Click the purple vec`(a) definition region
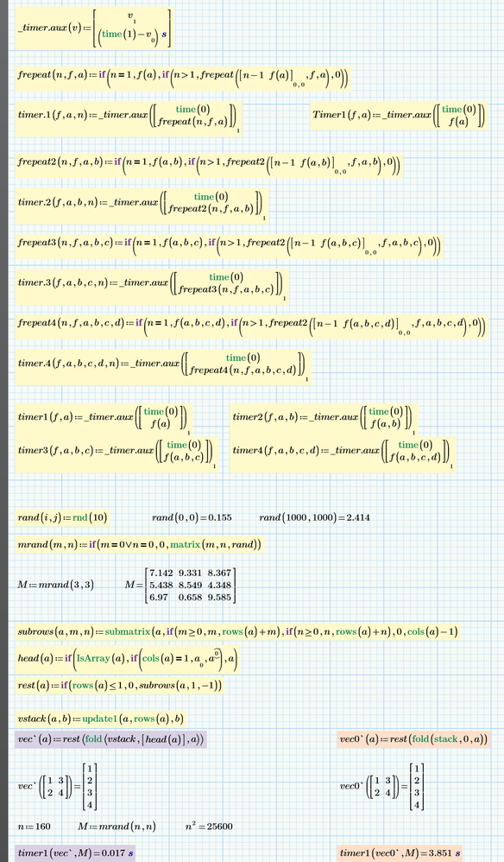Image resolution: width=504 pixels, height=862 pixels. 111,739
